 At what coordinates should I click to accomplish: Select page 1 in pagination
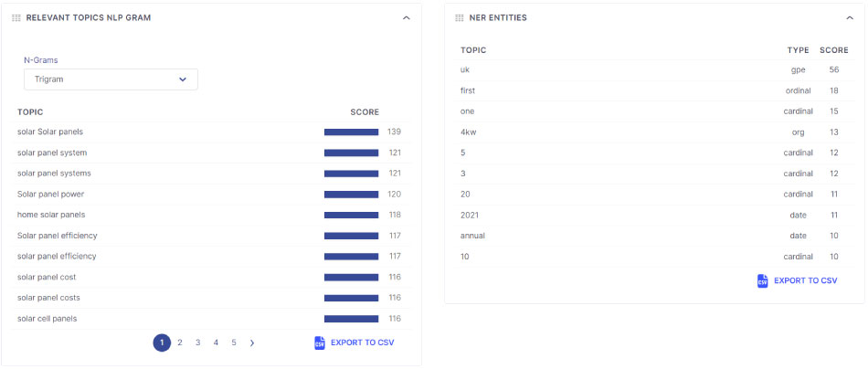coord(162,343)
